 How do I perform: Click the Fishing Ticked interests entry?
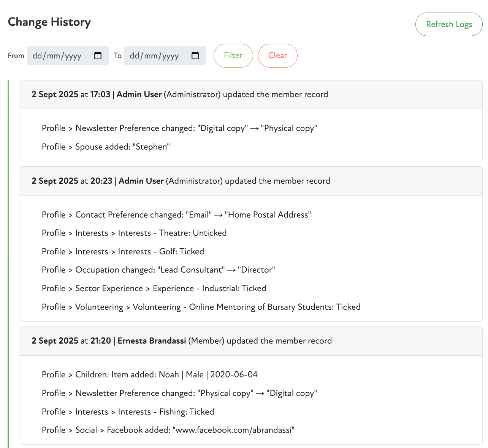pyautogui.click(x=128, y=412)
